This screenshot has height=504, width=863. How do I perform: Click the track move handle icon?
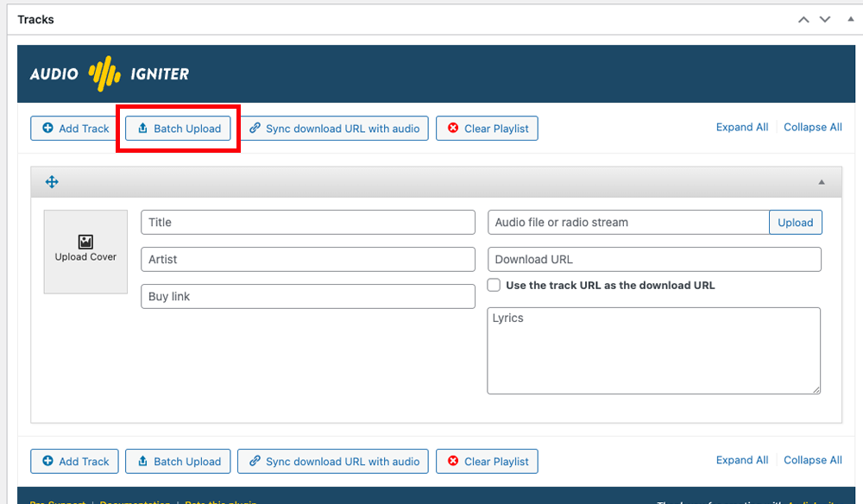pos(52,182)
